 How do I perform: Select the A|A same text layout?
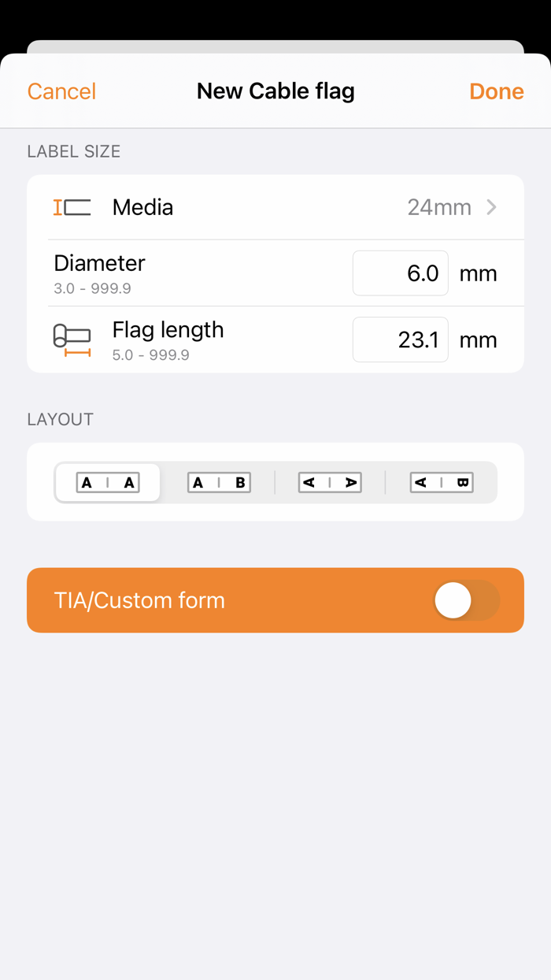pyautogui.click(x=107, y=482)
